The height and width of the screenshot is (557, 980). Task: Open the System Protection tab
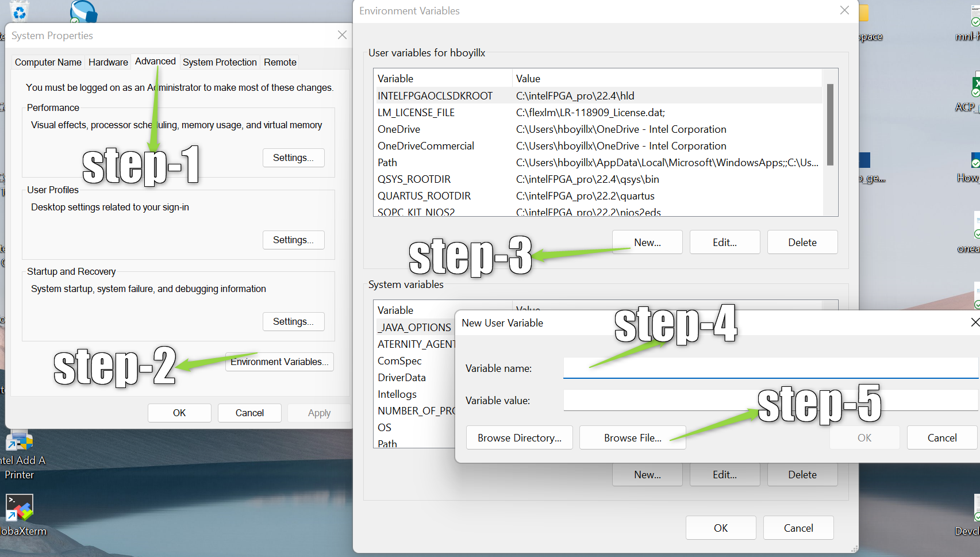pyautogui.click(x=220, y=62)
